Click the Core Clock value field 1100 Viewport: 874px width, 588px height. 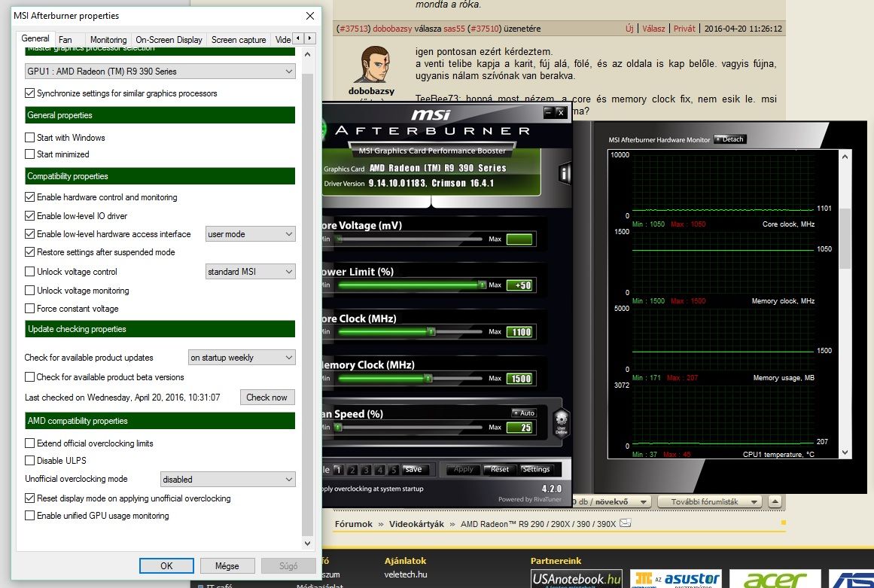click(x=521, y=332)
